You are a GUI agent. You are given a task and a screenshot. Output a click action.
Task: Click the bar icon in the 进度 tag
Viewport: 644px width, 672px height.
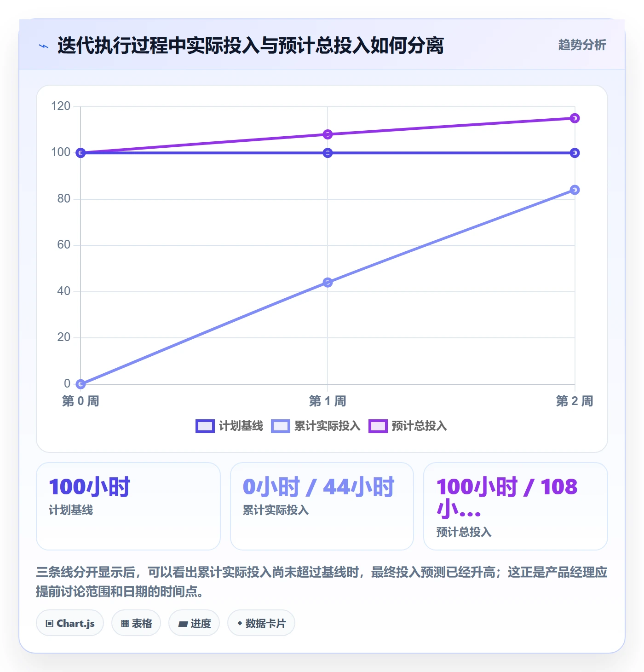(183, 624)
